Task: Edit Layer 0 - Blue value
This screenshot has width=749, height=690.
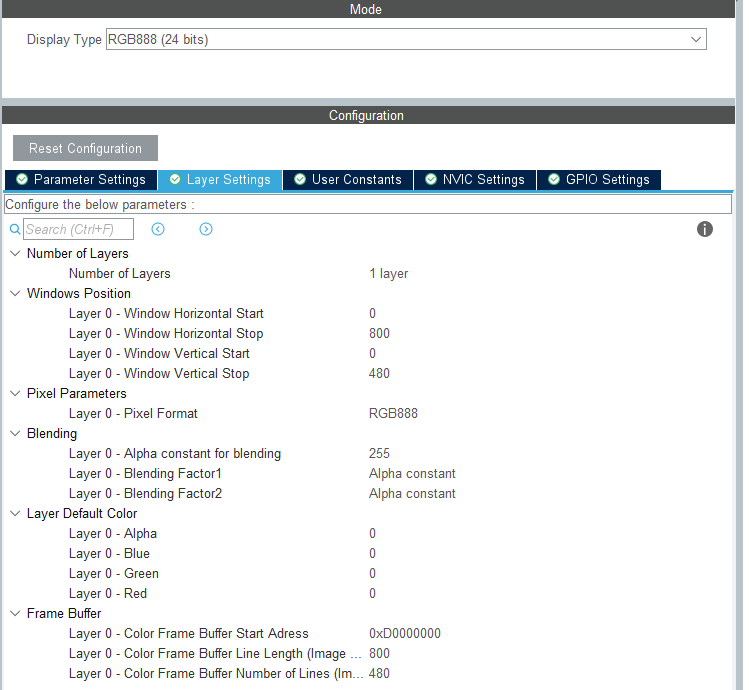Action: [372, 553]
